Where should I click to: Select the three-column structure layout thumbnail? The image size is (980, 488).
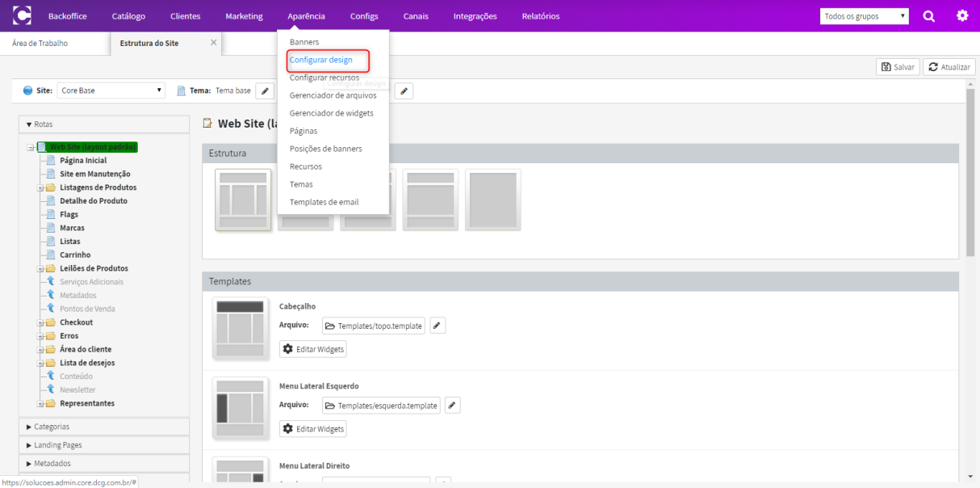243,200
